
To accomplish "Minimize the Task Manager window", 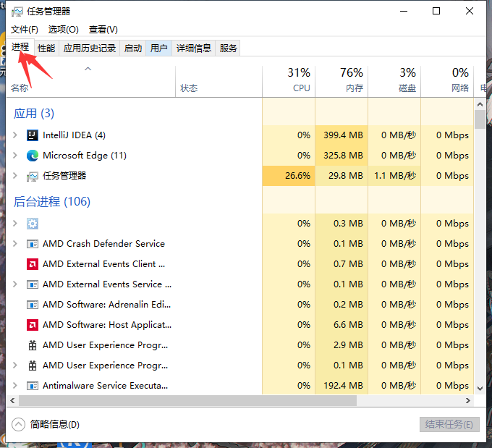I will click(x=404, y=12).
